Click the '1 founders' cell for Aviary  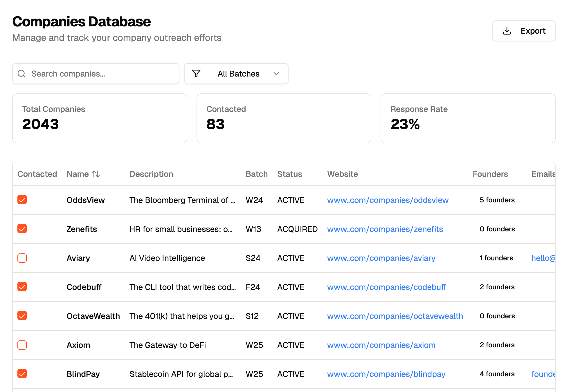click(x=496, y=258)
